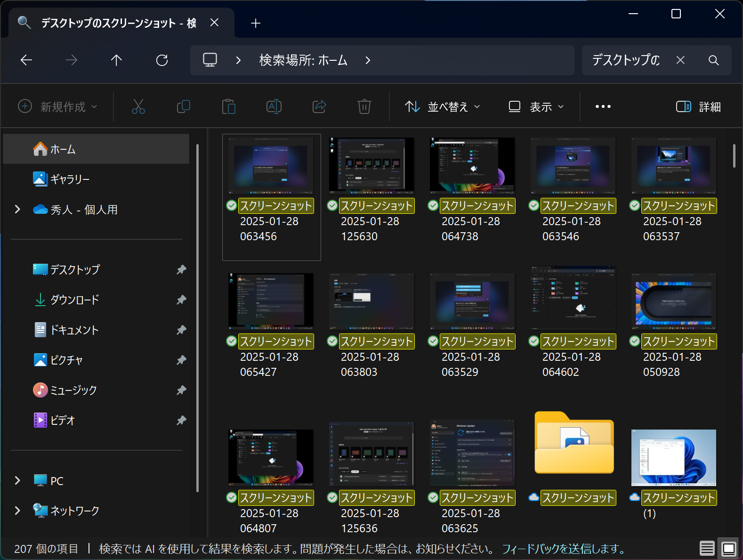Click the file list vertical scrollbar

[734, 155]
